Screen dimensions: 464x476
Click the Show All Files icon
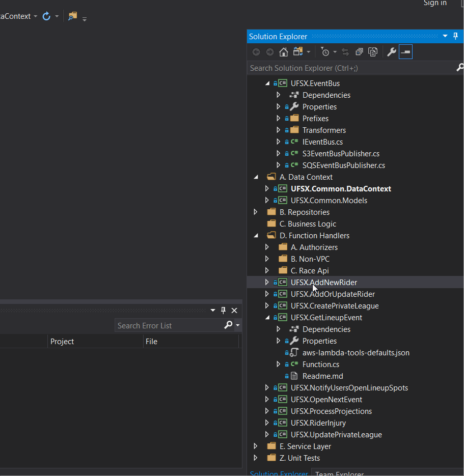point(373,52)
